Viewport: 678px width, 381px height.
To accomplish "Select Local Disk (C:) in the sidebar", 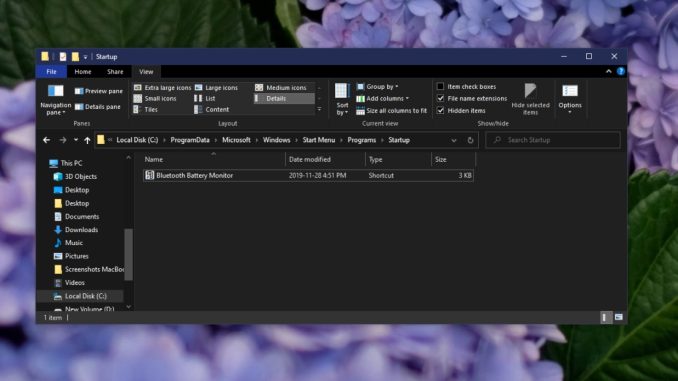I will 80,296.
